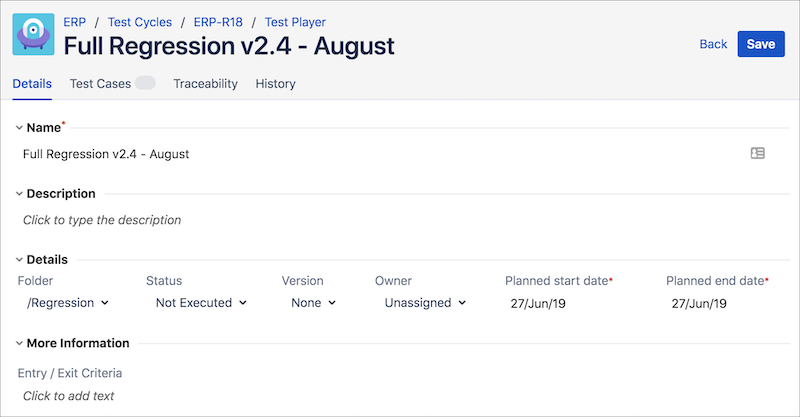This screenshot has height=417, width=800.
Task: Click the Back link
Action: tap(713, 44)
